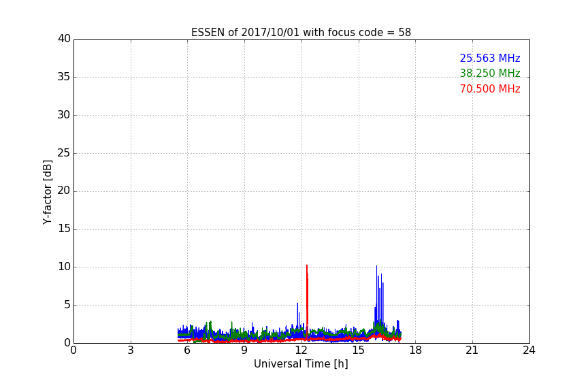Click the x-axis tick value 6
Screen dimensions: 588x392
pos(187,350)
